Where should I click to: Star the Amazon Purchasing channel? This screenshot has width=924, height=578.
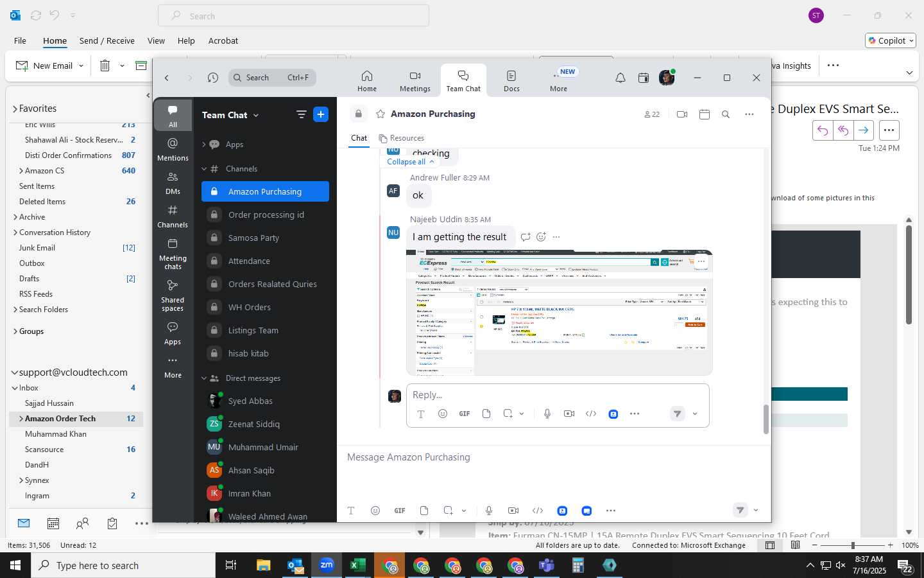[x=381, y=114]
